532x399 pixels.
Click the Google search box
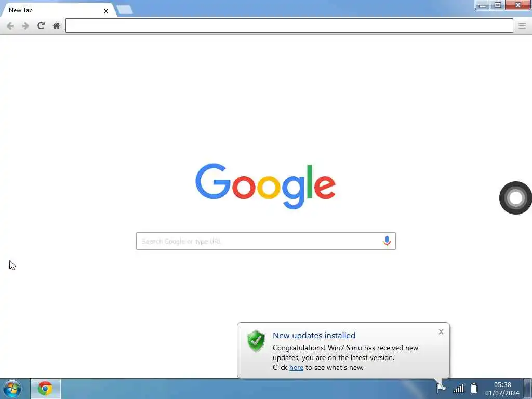265,241
